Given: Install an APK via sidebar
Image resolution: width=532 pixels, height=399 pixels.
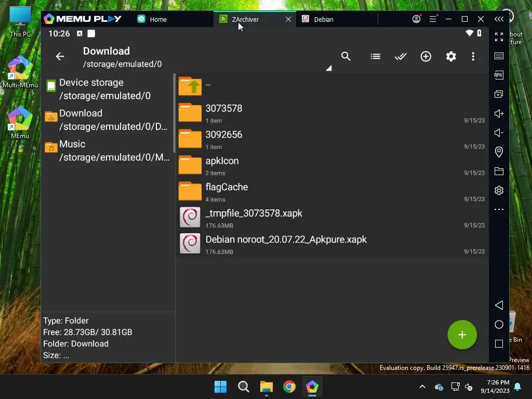Looking at the screenshot, I should pyautogui.click(x=499, y=75).
